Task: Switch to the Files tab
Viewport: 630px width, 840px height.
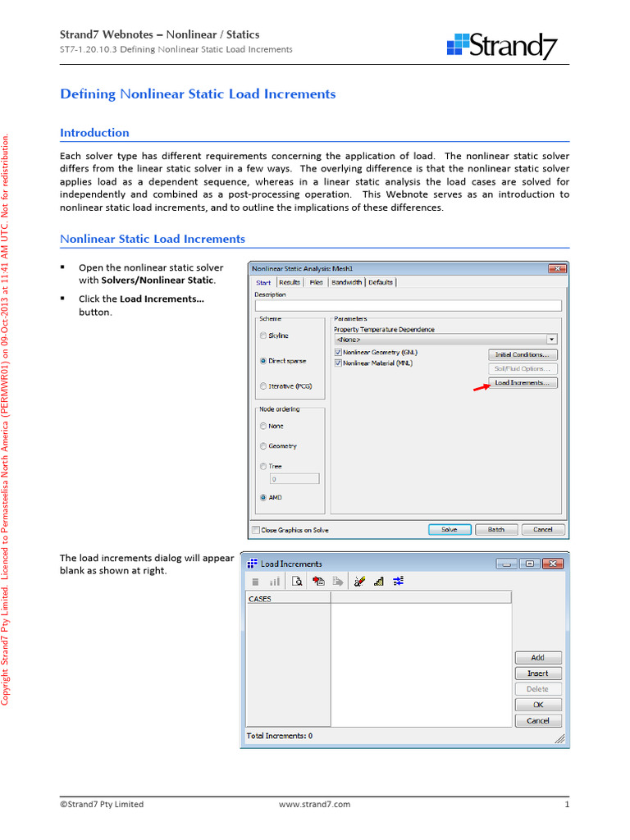Action: pos(316,282)
